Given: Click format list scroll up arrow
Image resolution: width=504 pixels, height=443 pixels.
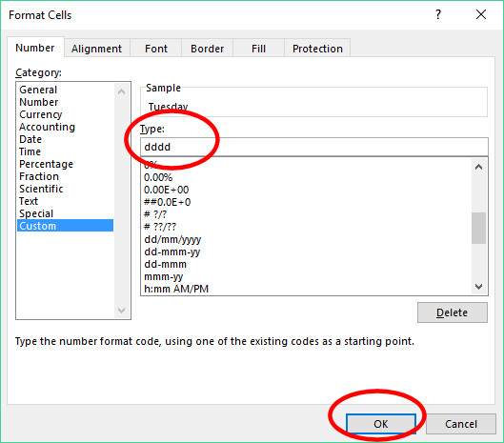Looking at the screenshot, I should [478, 167].
